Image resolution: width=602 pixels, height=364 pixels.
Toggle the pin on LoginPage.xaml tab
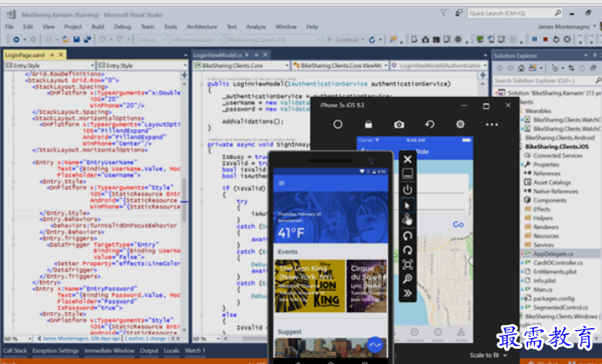(53, 55)
